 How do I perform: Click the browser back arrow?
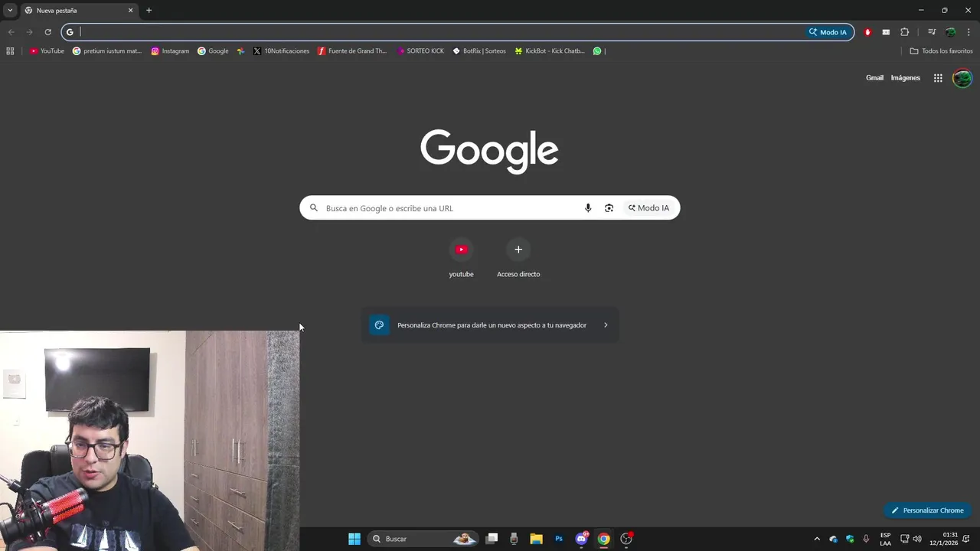point(11,32)
